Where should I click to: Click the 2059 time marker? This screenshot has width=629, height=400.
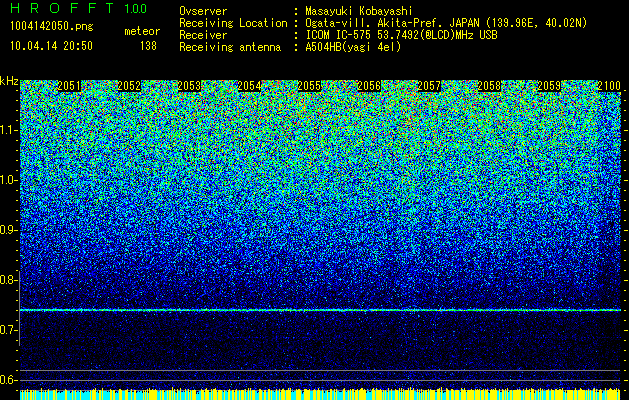point(549,86)
